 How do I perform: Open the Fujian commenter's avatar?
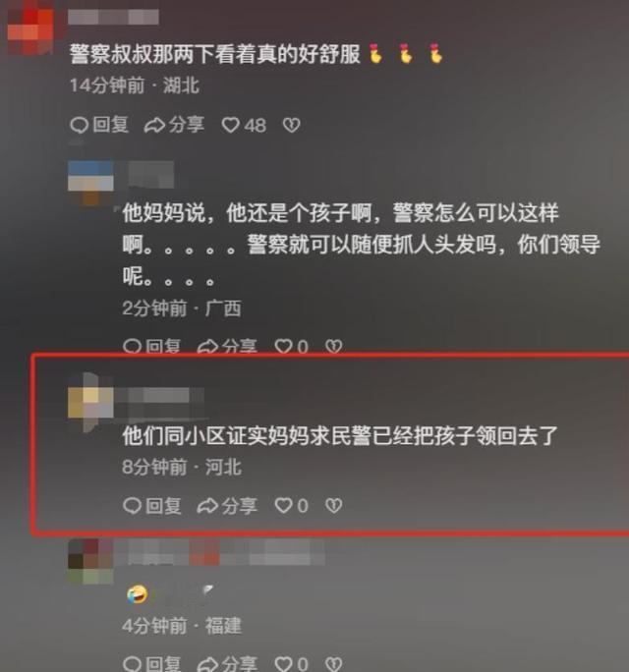[x=90, y=561]
